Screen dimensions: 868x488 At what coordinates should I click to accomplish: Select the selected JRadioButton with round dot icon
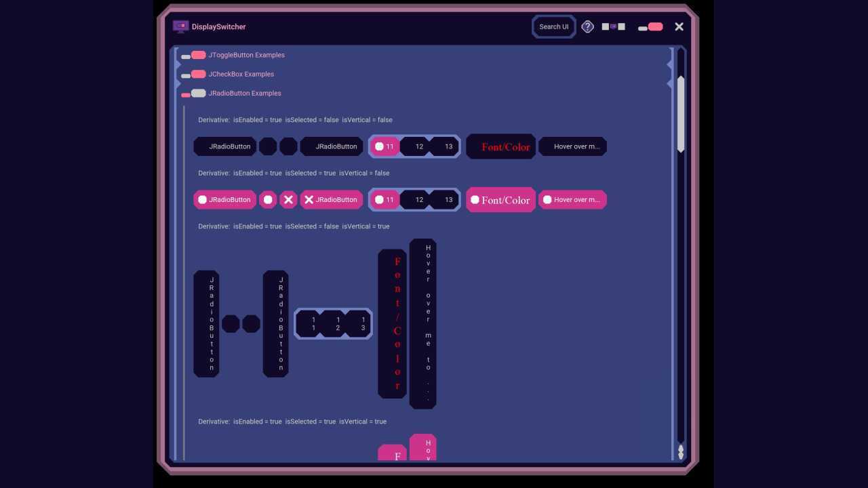224,200
